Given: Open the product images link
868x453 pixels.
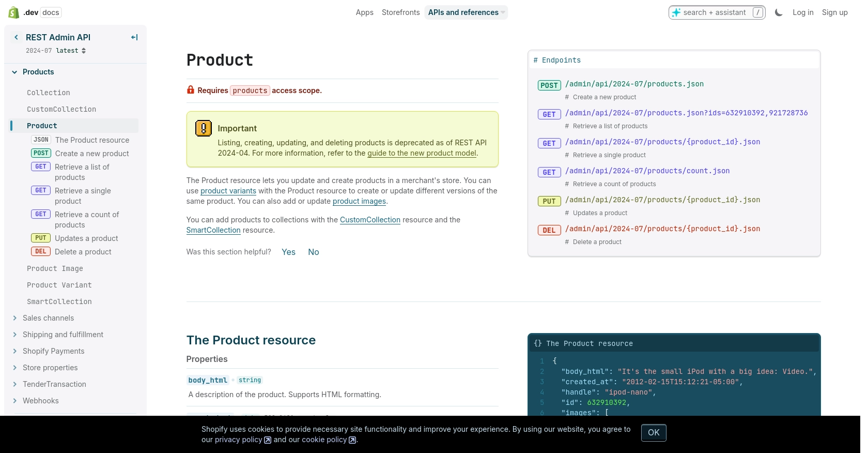Looking at the screenshot, I should tap(359, 201).
